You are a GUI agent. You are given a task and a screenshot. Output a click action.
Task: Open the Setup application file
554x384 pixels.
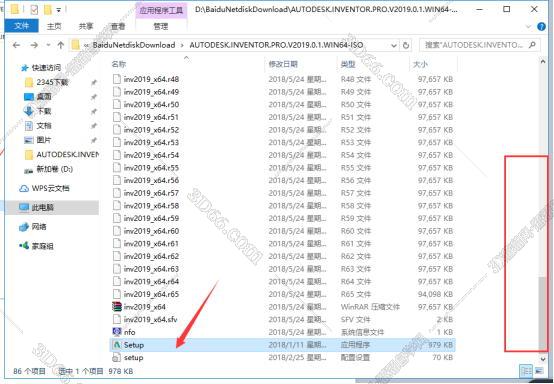pyautogui.click(x=134, y=345)
